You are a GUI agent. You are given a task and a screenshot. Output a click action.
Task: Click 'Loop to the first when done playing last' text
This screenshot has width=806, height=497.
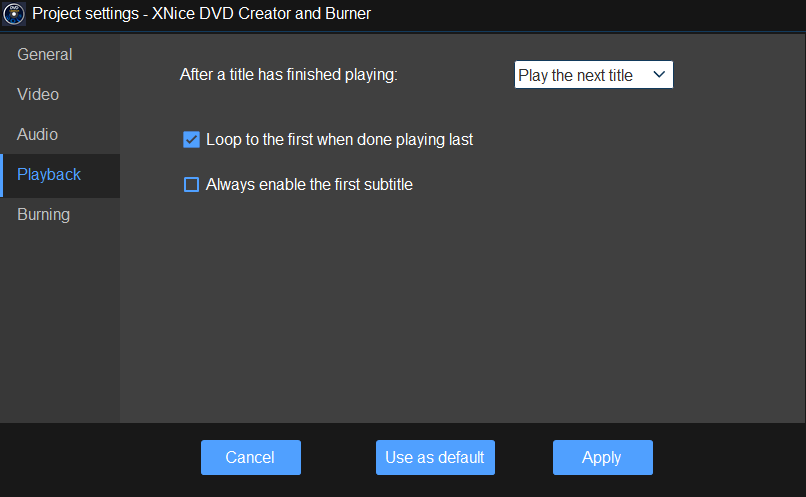pyautogui.click(x=339, y=140)
